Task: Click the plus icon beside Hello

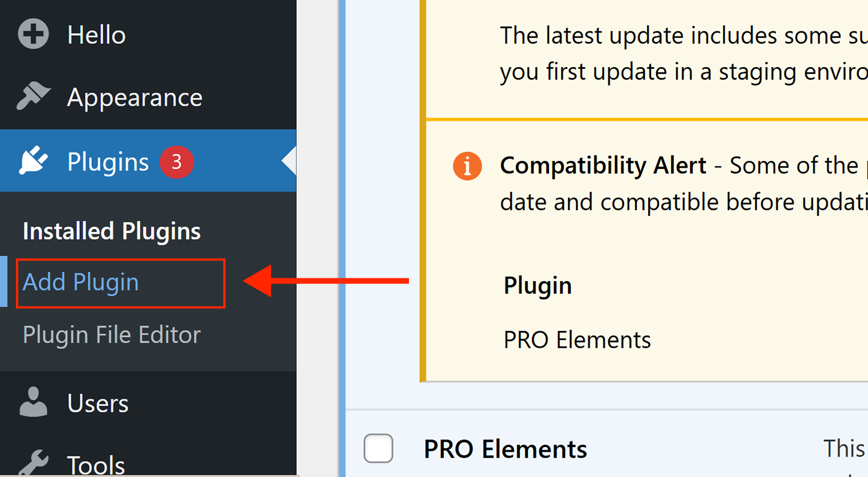Action: point(33,34)
